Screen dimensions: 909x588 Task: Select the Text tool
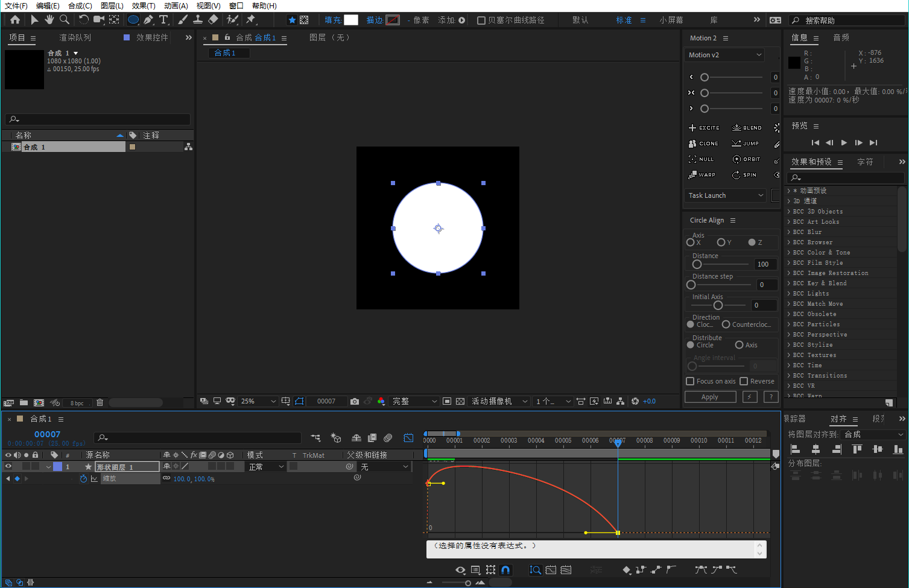click(x=163, y=20)
